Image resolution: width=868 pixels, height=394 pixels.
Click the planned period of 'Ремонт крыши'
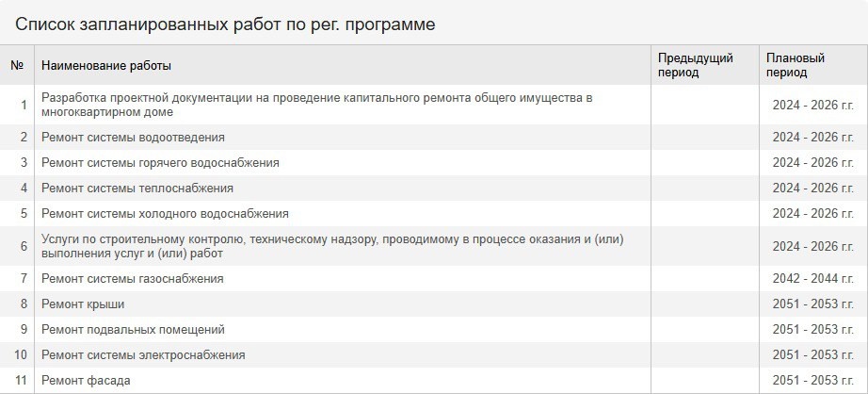tap(813, 304)
